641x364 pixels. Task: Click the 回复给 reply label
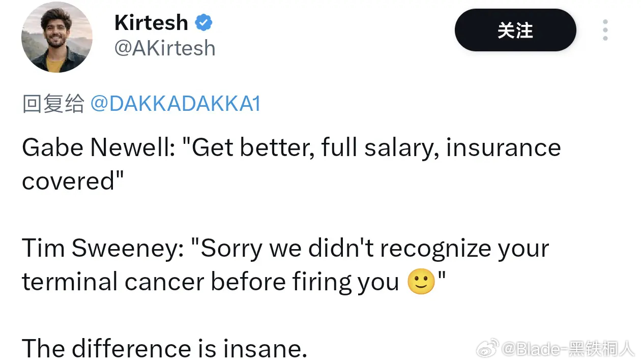[53, 104]
